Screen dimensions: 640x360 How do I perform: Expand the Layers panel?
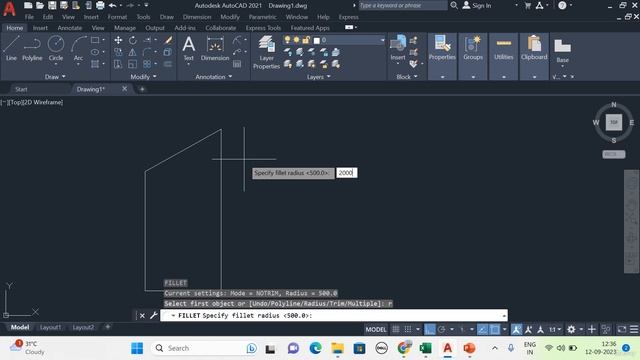(318, 76)
